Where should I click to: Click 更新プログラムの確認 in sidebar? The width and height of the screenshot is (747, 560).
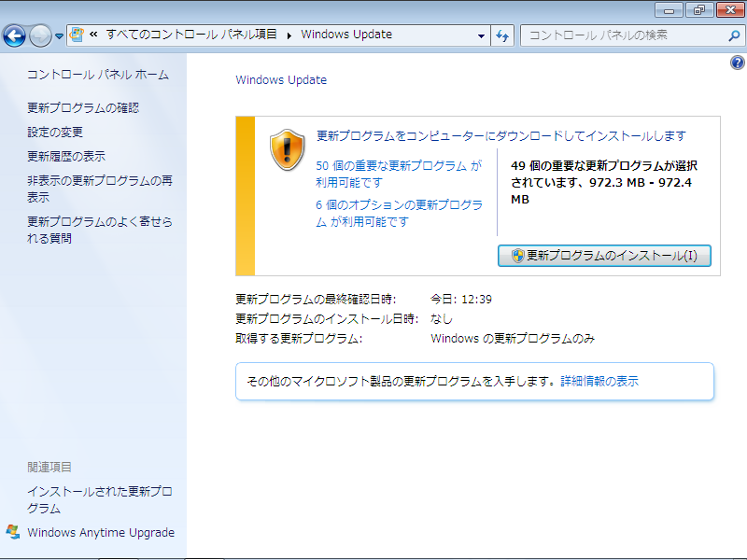point(83,108)
